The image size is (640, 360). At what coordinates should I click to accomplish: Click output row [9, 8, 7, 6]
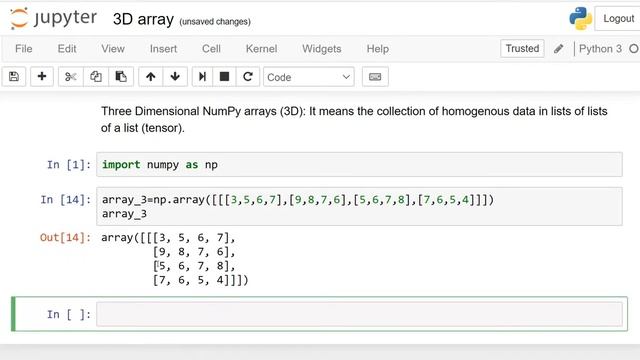(x=194, y=252)
